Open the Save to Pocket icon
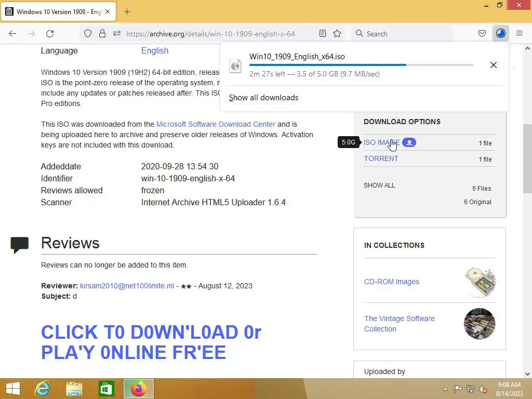This screenshot has height=399, width=532. click(x=482, y=33)
